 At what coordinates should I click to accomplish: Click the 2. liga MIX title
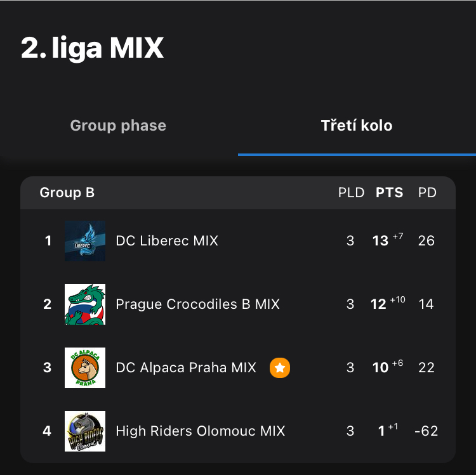coord(93,48)
